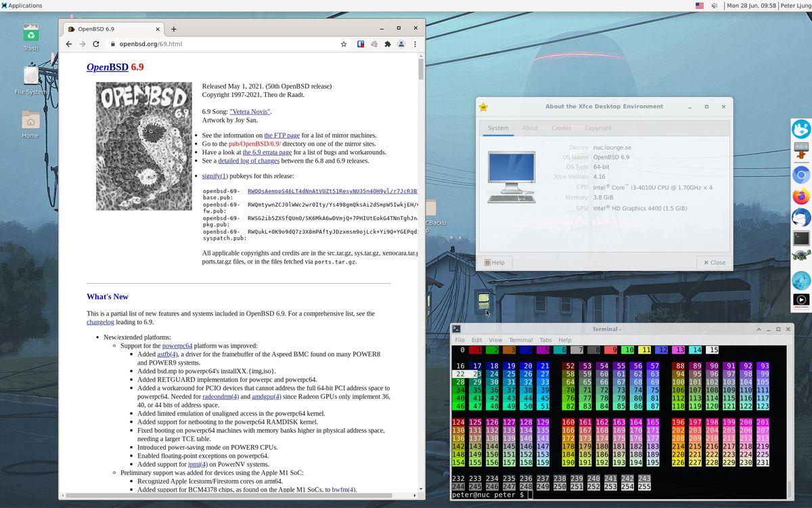Go forward in the browser
The width and height of the screenshot is (812, 508).
pos(82,44)
